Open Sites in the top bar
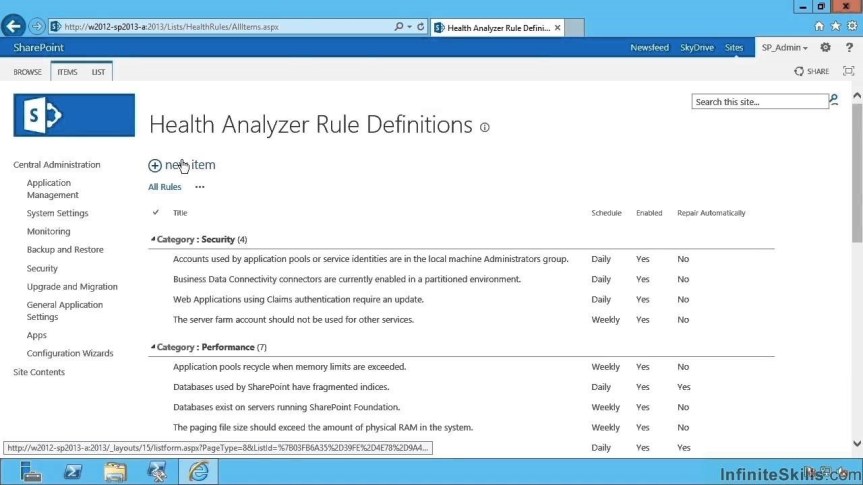863x485 pixels. coord(734,47)
